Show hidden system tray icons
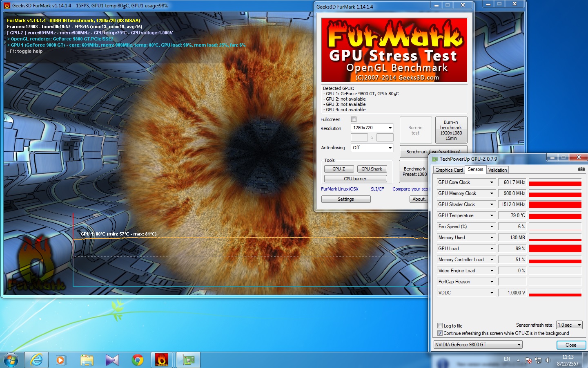The width and height of the screenshot is (588, 368). point(518,360)
